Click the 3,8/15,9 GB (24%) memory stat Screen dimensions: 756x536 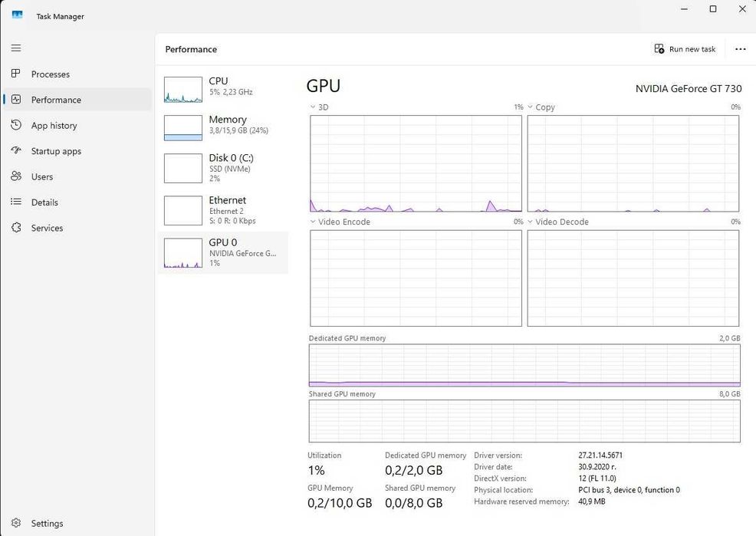click(238, 130)
